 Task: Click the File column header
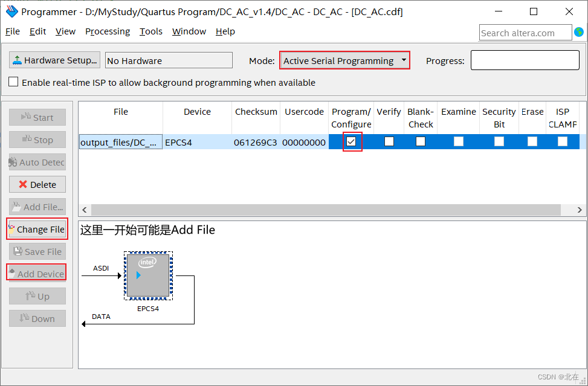121,118
